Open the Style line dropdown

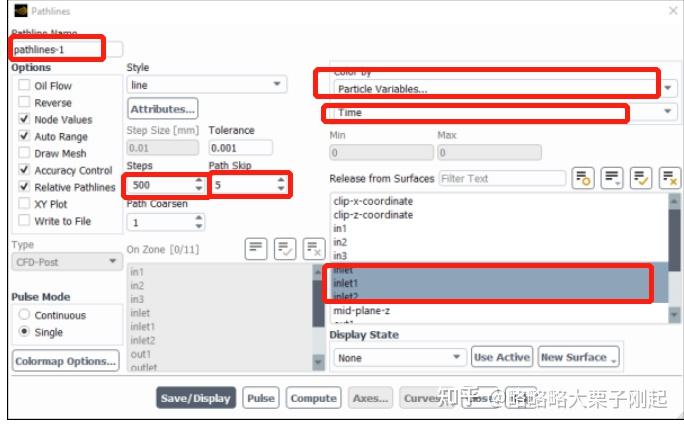point(207,85)
